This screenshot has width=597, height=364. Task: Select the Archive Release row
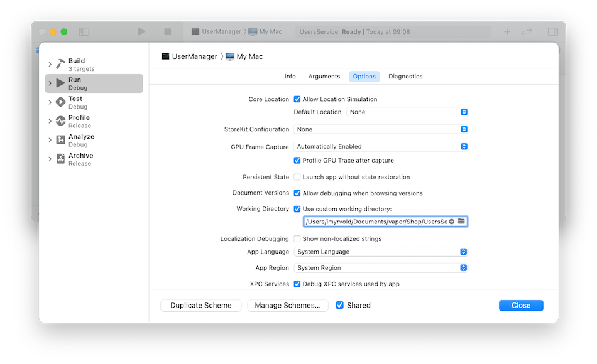tap(94, 159)
